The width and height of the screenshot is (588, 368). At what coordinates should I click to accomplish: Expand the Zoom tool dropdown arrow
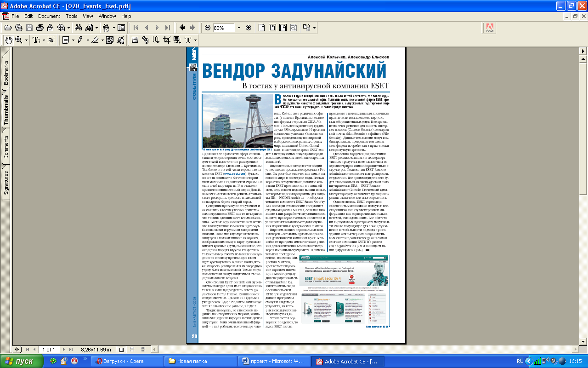pos(26,40)
